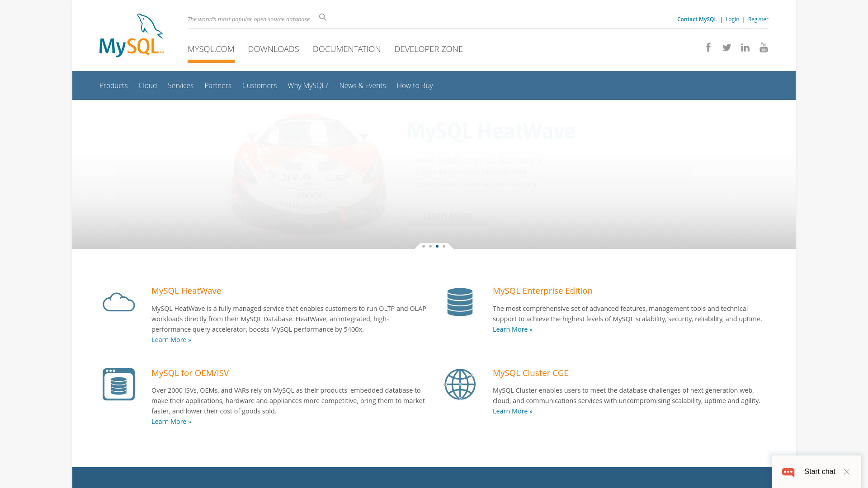Click Learn More under MySQL for OEM/ISV
The width and height of the screenshot is (868, 488).
[171, 422]
